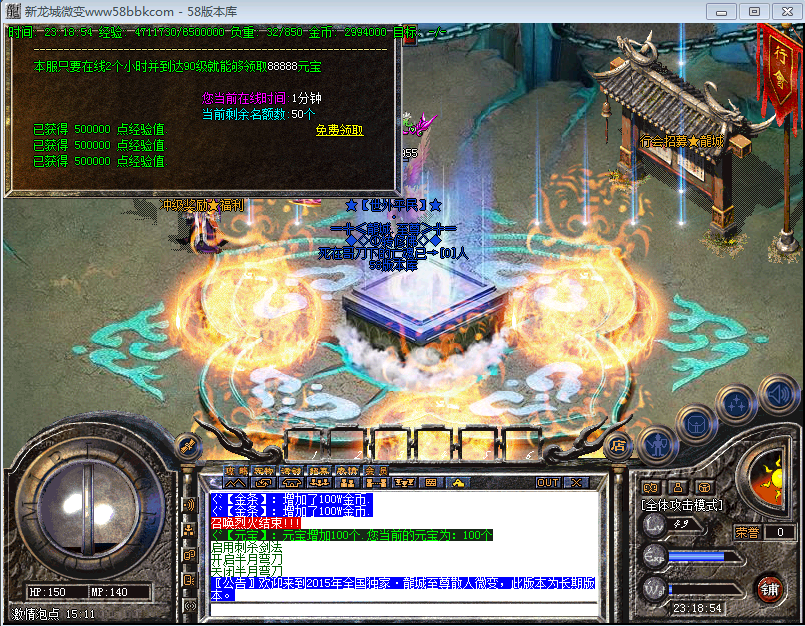The height and width of the screenshot is (626, 805).
Task: Click the 经验: 4711730/8500000 status text
Action: tap(161, 32)
